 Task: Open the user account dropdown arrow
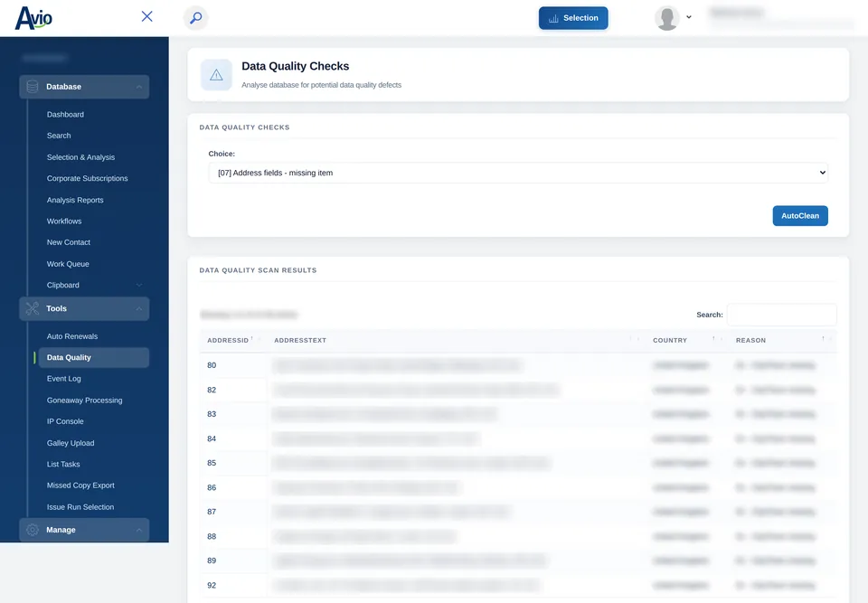click(x=689, y=17)
